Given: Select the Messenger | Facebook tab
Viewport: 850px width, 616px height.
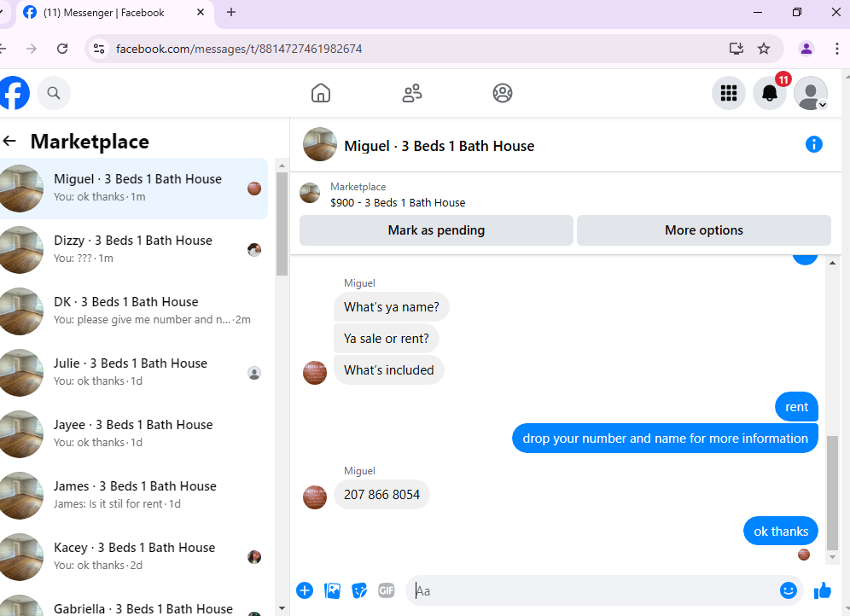Looking at the screenshot, I should pyautogui.click(x=115, y=13).
